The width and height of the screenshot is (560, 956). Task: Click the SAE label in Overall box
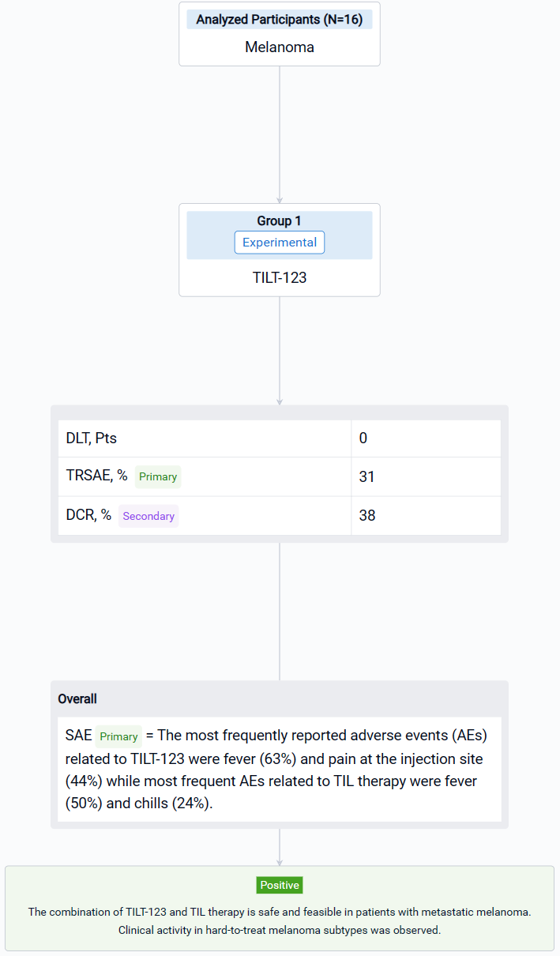pos(78,736)
